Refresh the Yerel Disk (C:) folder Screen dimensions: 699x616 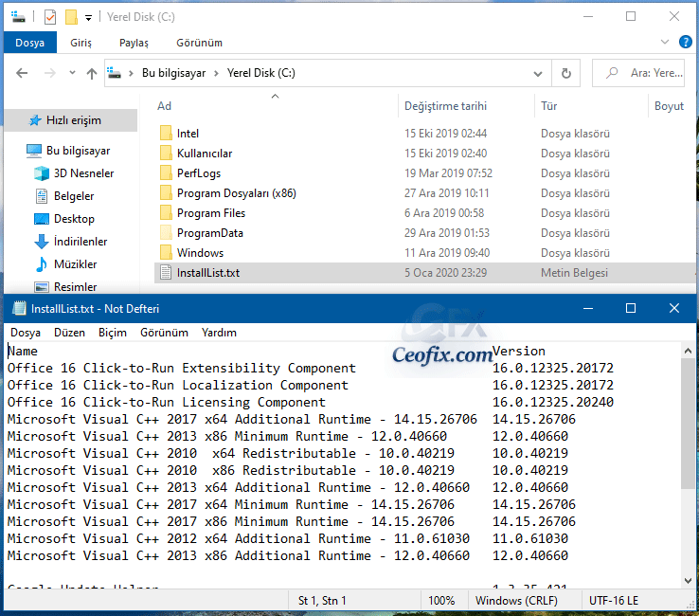[565, 73]
